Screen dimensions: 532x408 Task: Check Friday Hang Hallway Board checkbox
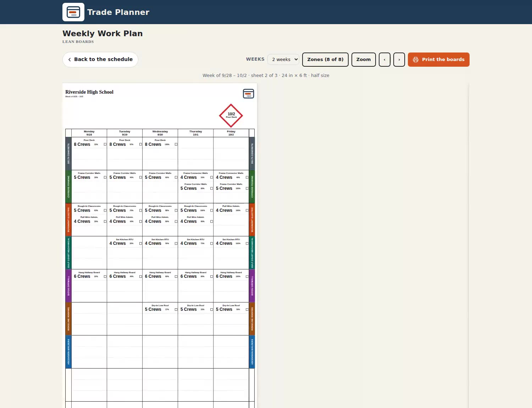pyautogui.click(x=247, y=276)
